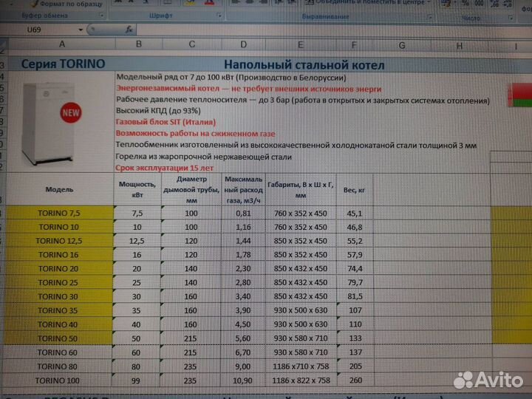532x399 pixels.
Task: Open the Шрифт group dialog launcher
Action: tap(219, 16)
